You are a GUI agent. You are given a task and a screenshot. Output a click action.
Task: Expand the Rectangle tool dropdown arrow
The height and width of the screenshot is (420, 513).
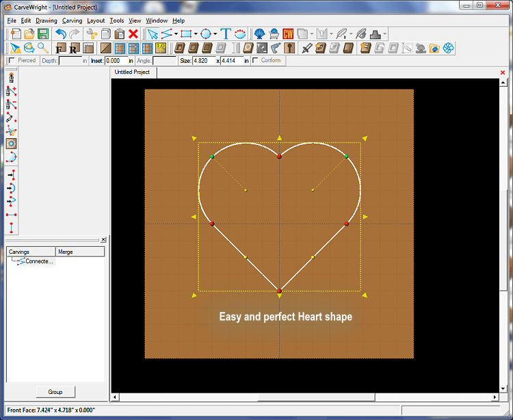coord(196,34)
